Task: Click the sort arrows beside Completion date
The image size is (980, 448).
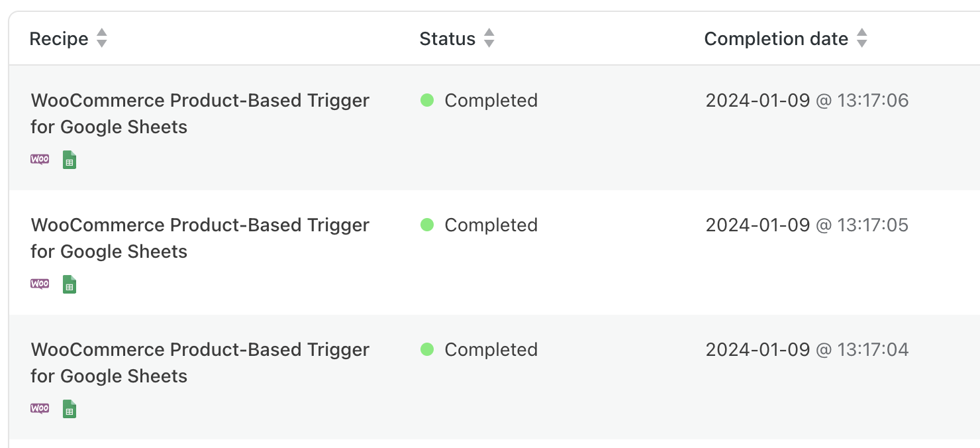Action: pyautogui.click(x=861, y=38)
